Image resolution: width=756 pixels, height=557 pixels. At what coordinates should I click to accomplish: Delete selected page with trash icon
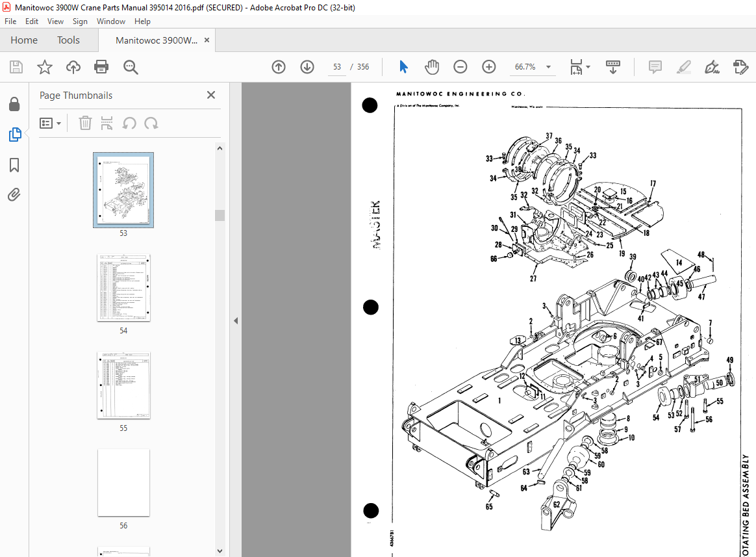[85, 123]
